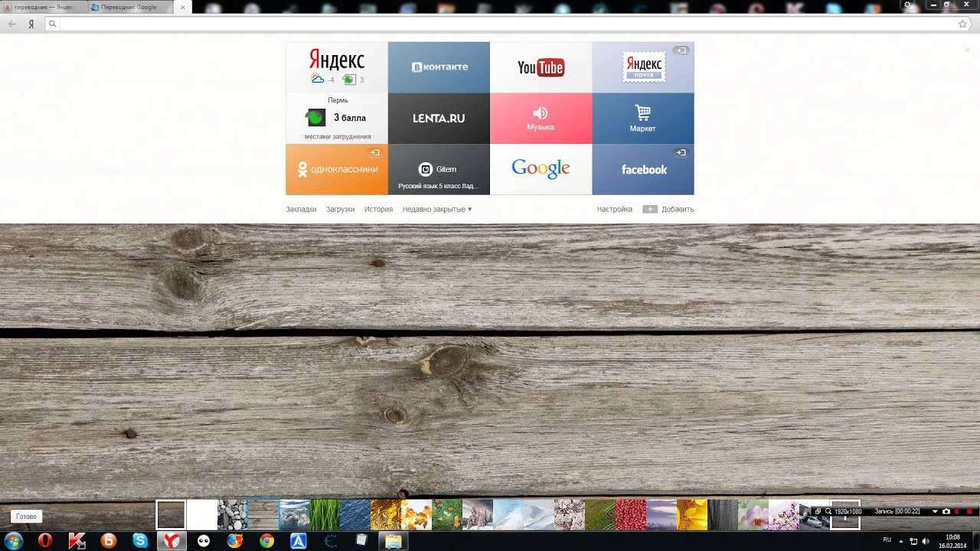
Task: Select the purple sunset background thumbnail
Action: coord(661,515)
